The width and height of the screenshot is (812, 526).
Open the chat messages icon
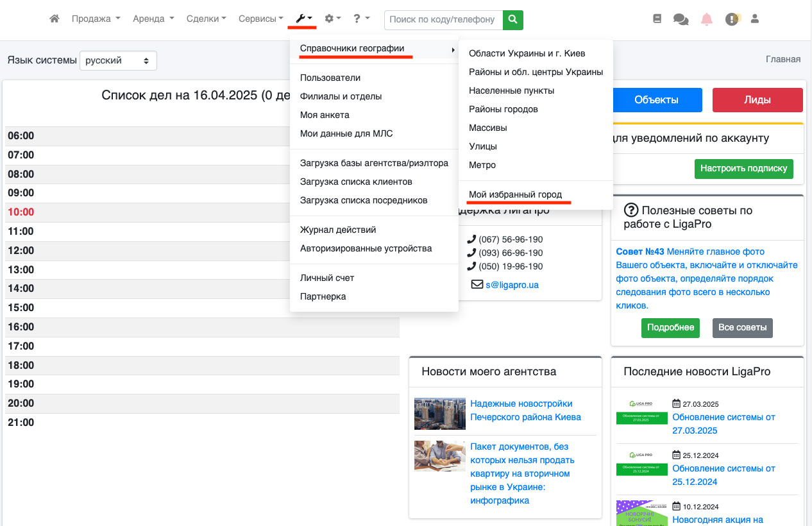click(681, 19)
